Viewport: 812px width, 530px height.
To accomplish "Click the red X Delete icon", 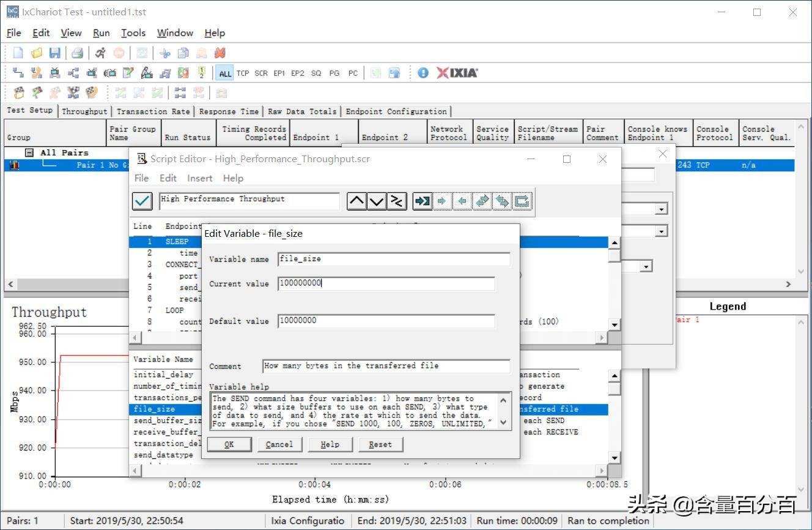I will pos(220,53).
